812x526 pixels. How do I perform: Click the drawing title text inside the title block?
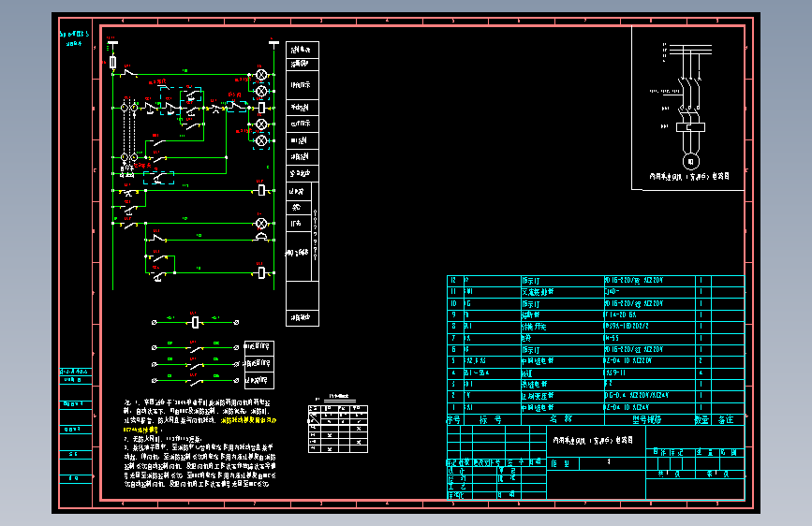pos(593,440)
